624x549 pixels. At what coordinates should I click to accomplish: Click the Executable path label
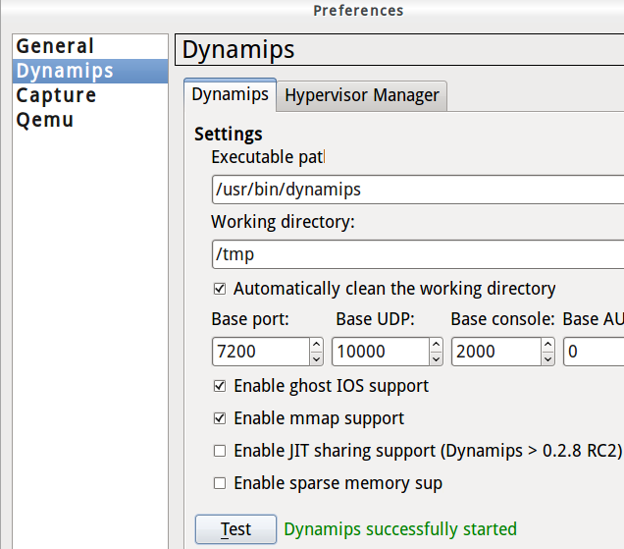[268, 158]
